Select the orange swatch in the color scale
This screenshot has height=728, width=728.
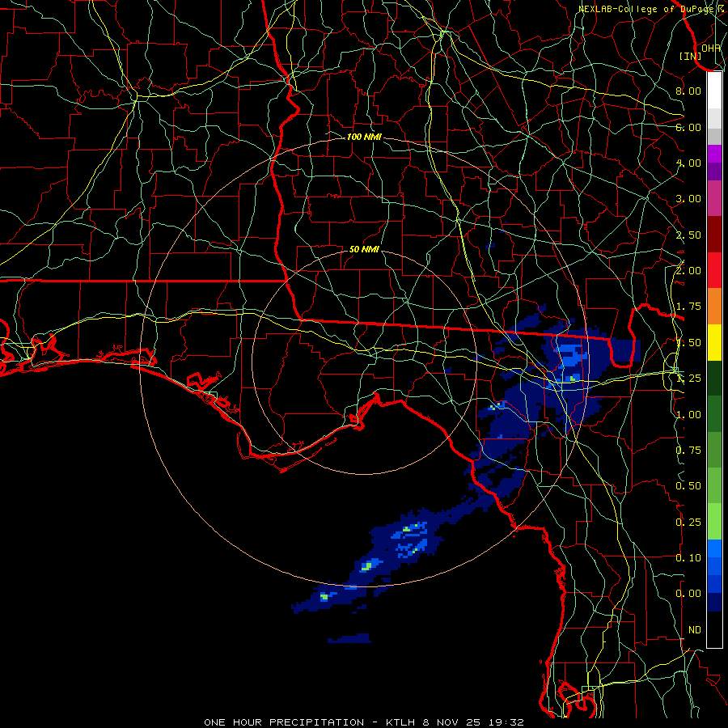point(714,307)
